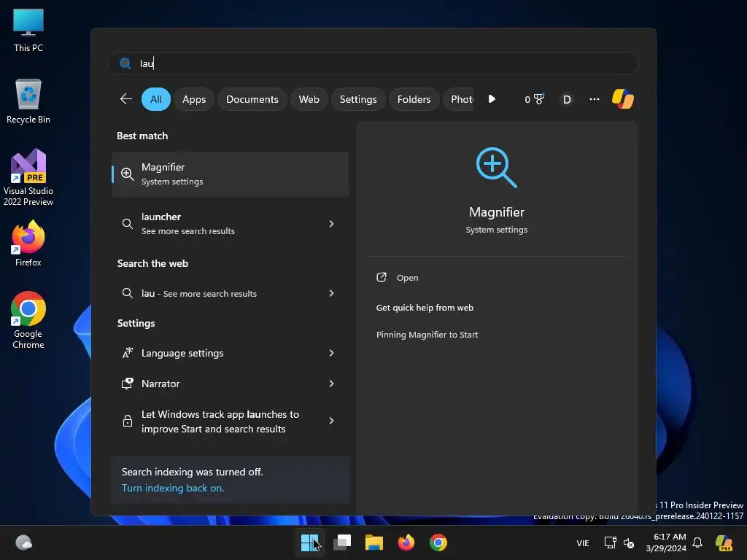This screenshot has height=560, width=747.
Task: Open network icon in system tray
Action: [x=611, y=542]
